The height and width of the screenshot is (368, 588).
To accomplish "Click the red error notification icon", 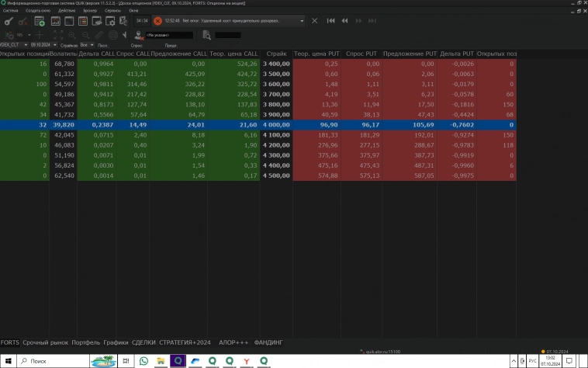I will [157, 21].
